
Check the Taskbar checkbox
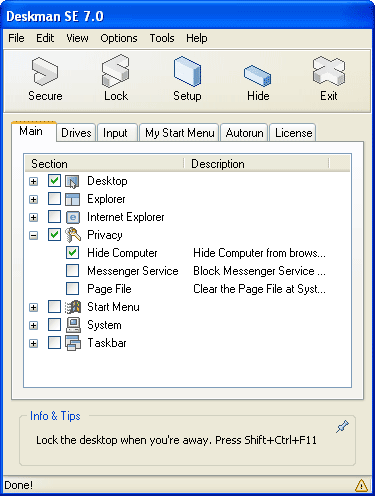pyautogui.click(x=54, y=343)
